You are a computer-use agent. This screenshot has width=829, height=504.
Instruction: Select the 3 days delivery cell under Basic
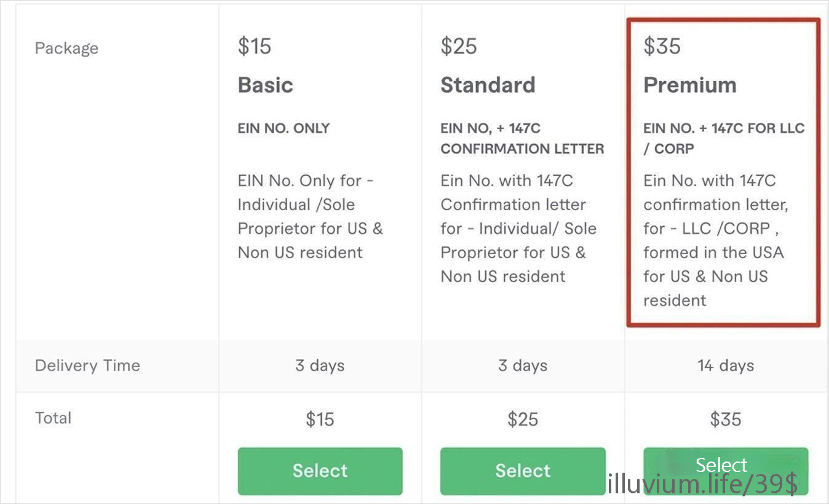click(x=319, y=365)
